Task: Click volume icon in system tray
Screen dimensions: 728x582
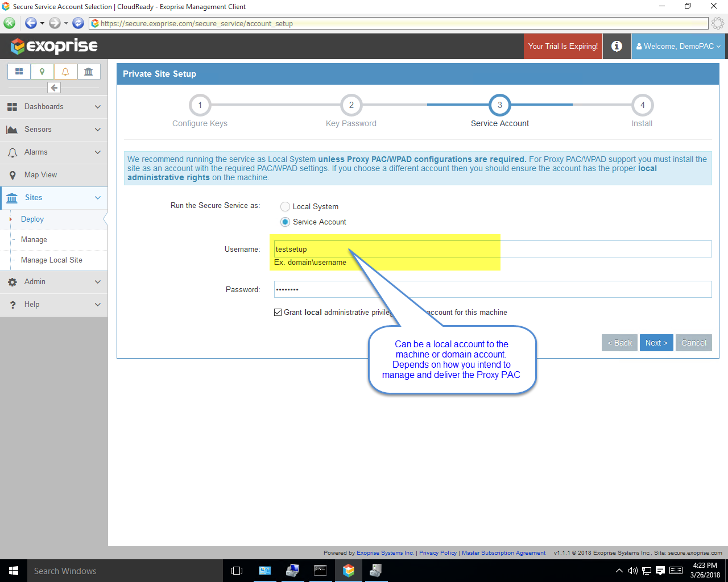Action: [633, 571]
